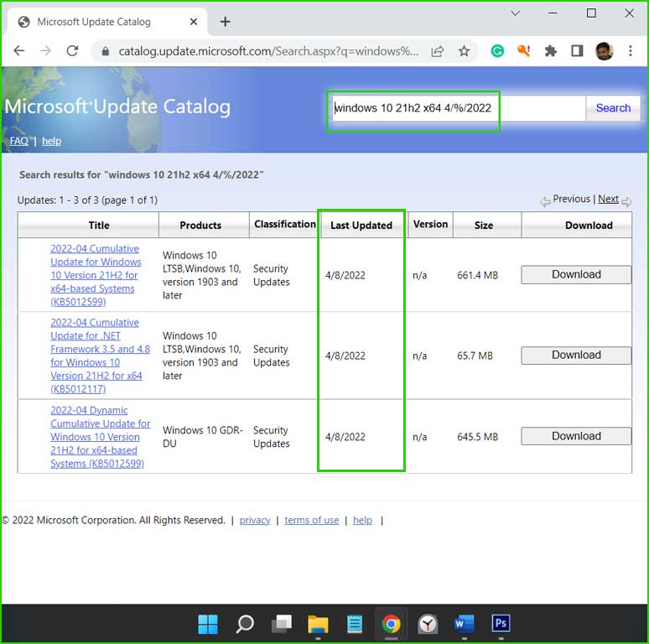Go back to the previous page
The width and height of the screenshot is (649, 644).
click(x=19, y=51)
